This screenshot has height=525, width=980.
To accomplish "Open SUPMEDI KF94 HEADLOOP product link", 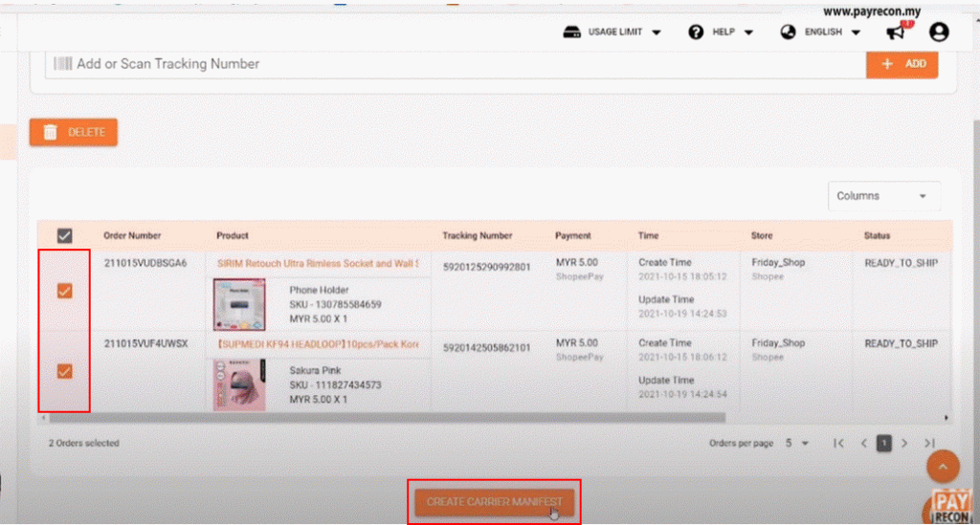I will tap(318, 344).
